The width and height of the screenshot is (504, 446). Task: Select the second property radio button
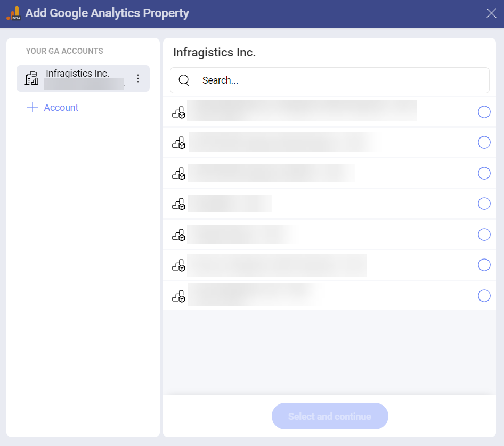[484, 142]
